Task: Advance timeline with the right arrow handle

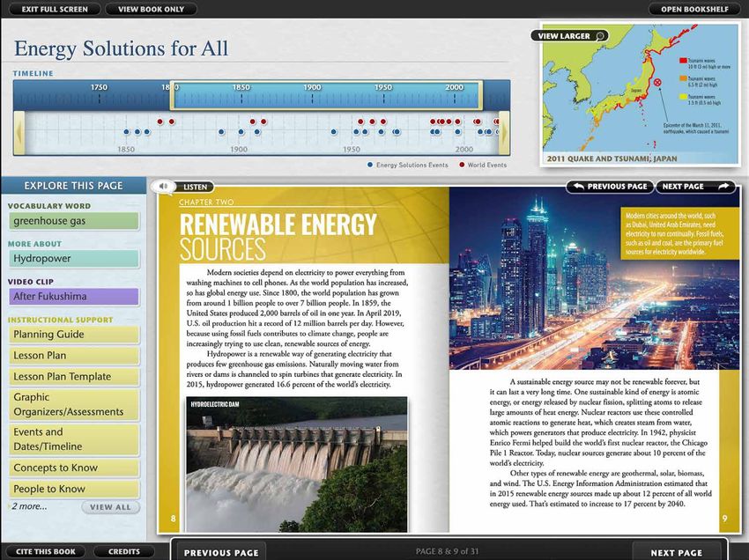Action: point(504,133)
